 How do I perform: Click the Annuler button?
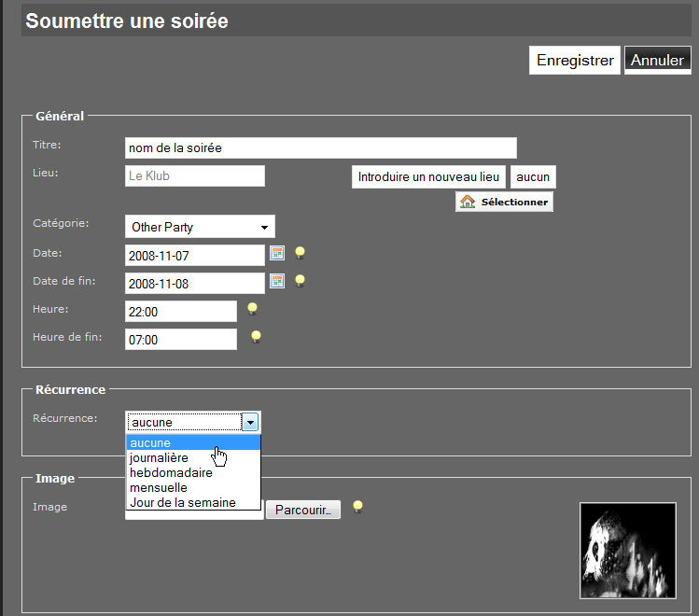(x=658, y=60)
